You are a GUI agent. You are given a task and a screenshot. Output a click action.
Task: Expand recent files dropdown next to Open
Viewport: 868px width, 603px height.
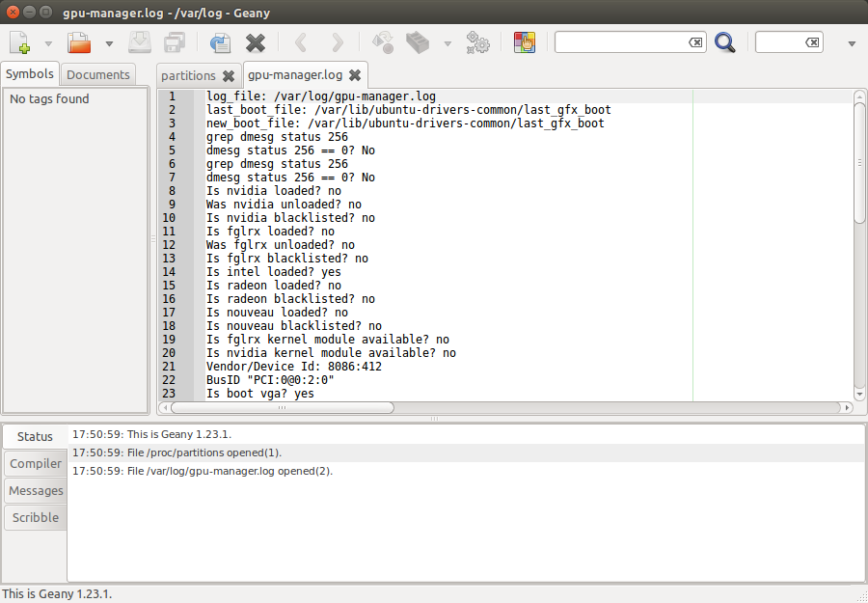109,43
